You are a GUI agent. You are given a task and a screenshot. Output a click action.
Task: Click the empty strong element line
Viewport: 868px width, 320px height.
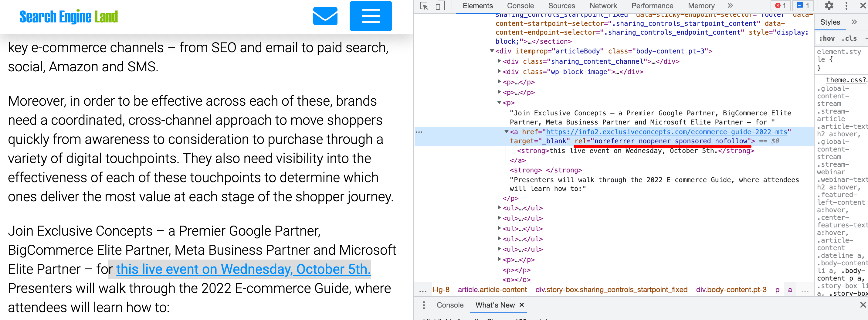(x=545, y=170)
